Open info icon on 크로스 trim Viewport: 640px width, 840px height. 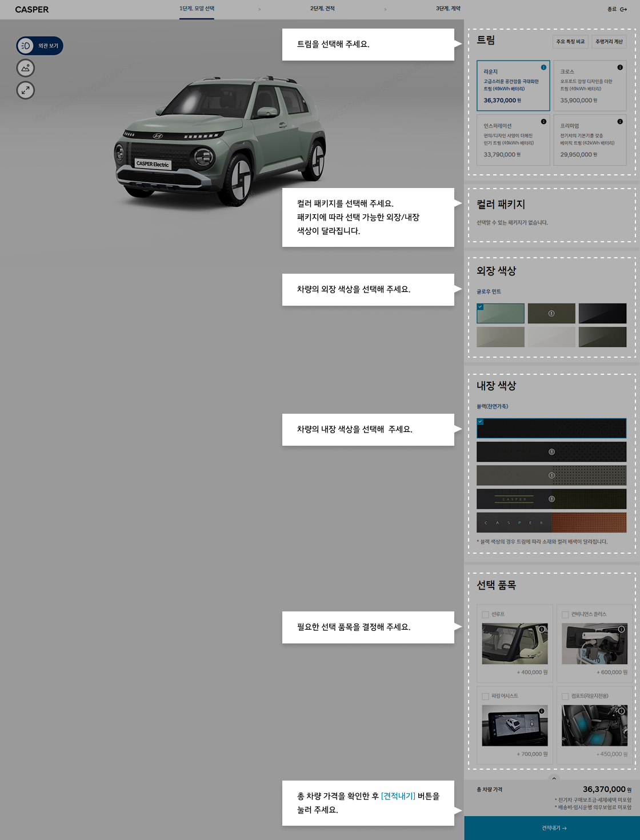coord(620,67)
